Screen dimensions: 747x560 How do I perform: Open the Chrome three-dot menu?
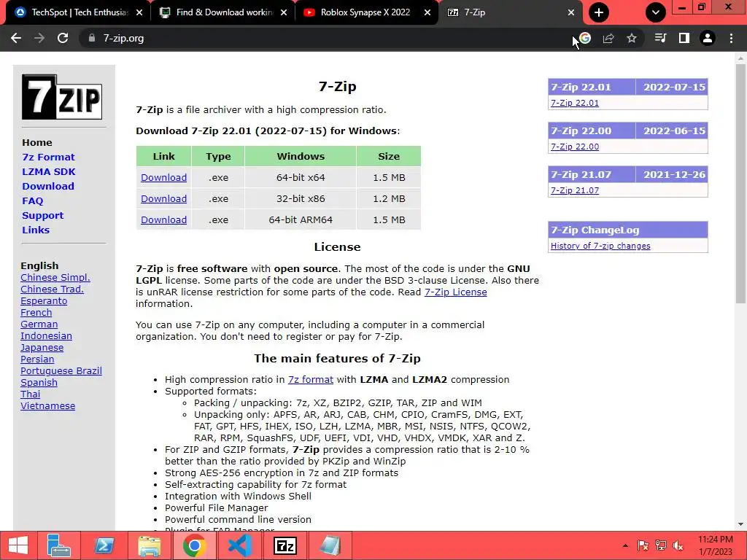(x=731, y=38)
